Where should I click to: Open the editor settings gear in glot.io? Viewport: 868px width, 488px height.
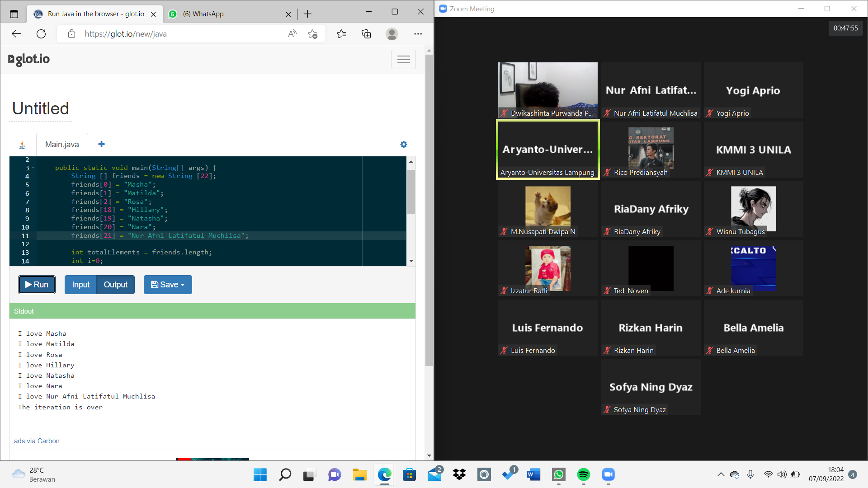coord(404,144)
